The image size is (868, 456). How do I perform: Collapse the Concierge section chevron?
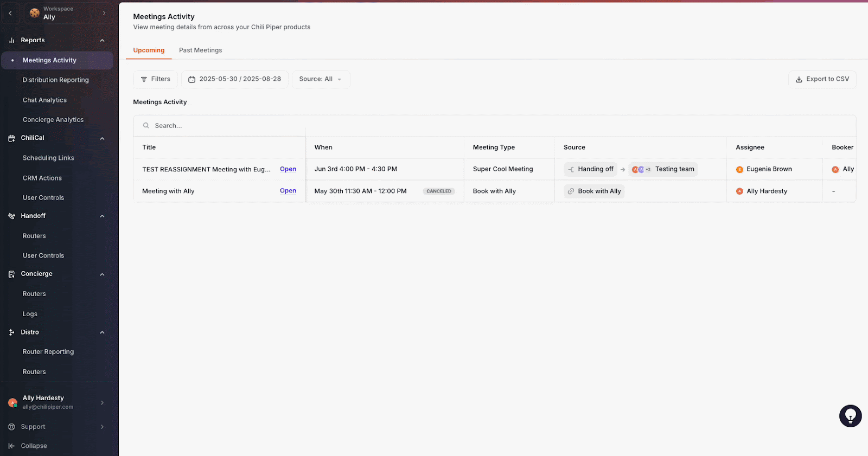102,274
